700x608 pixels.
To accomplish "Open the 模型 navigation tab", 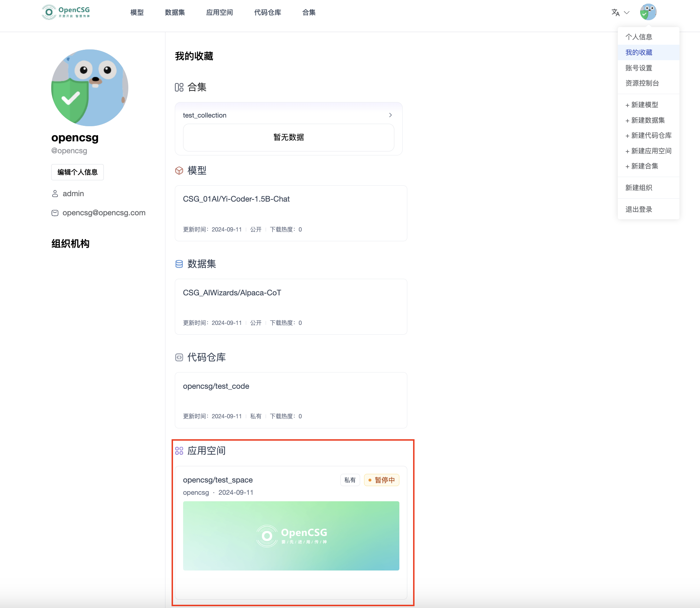I will (137, 13).
